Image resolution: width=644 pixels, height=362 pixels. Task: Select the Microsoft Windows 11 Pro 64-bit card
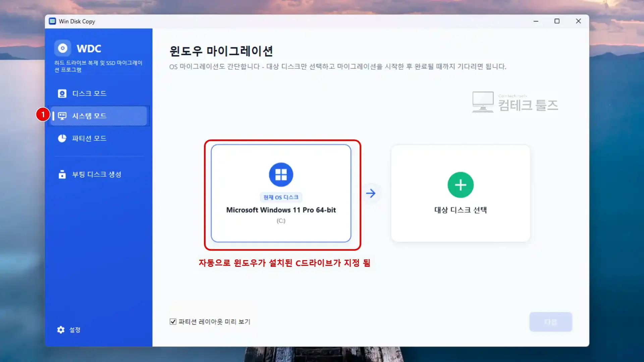pyautogui.click(x=281, y=193)
